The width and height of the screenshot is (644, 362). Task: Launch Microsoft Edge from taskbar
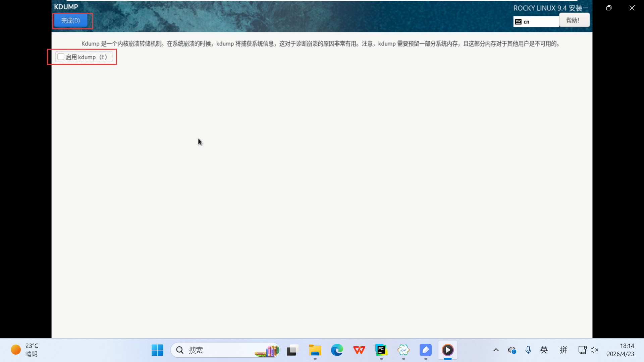pos(337,350)
